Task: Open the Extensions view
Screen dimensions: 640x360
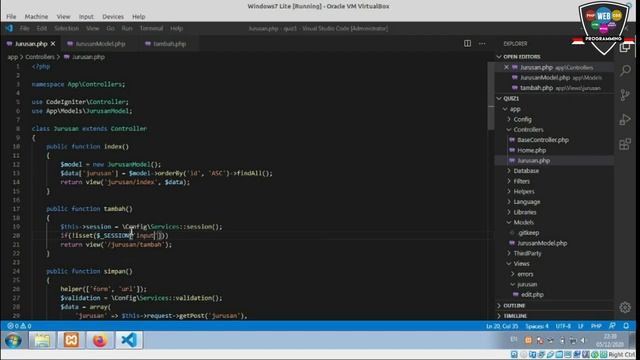Action: click(625, 144)
